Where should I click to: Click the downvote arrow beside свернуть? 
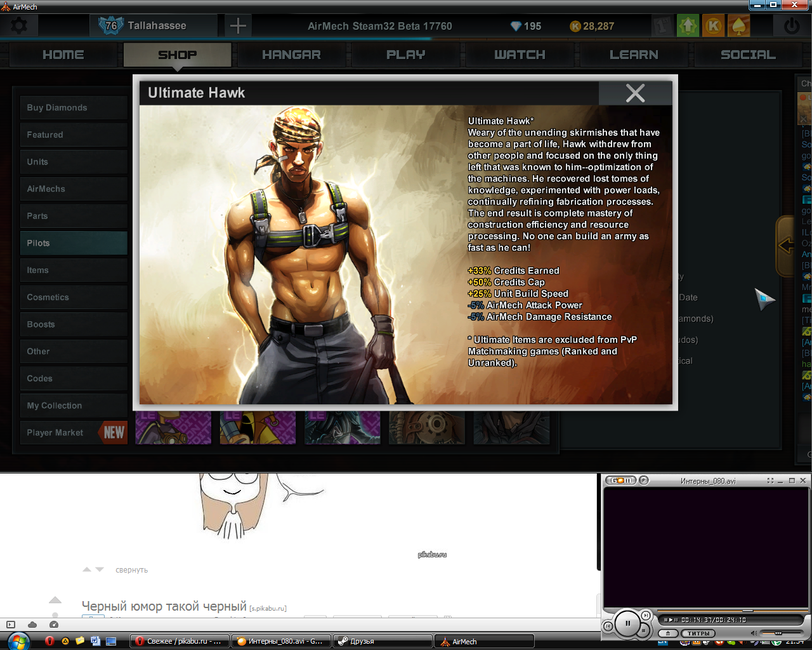[x=100, y=569]
